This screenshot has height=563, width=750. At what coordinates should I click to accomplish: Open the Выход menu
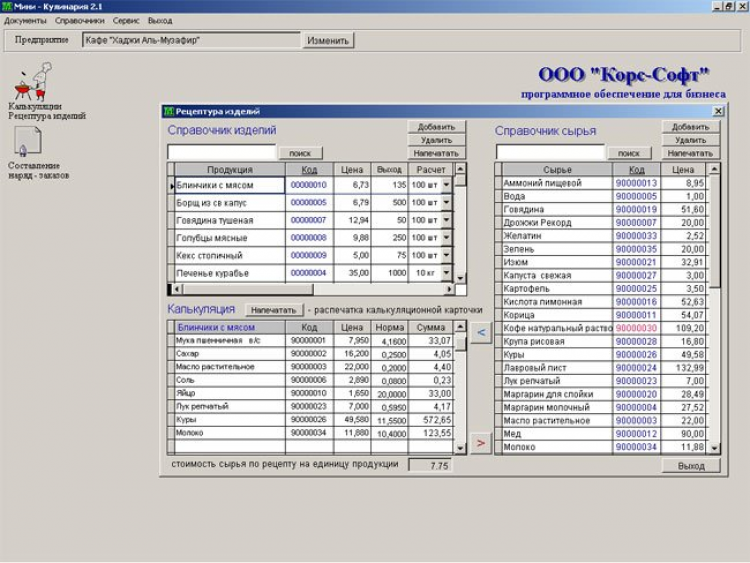(160, 21)
